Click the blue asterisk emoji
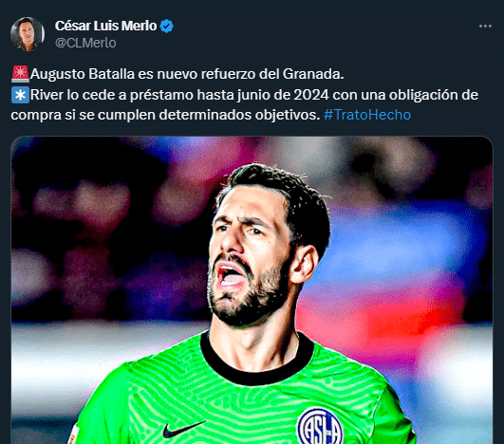This screenshot has height=444, width=504. pyautogui.click(x=20, y=95)
